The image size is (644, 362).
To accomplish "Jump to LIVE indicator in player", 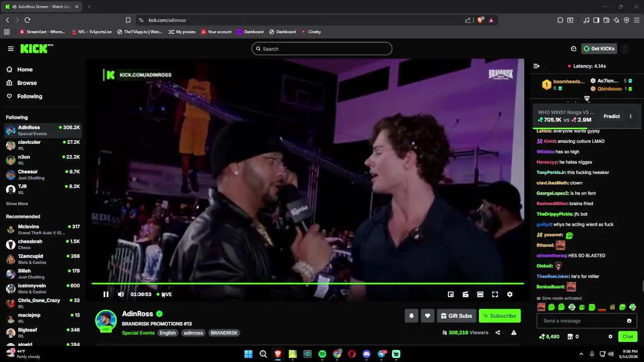I will 165,294.
